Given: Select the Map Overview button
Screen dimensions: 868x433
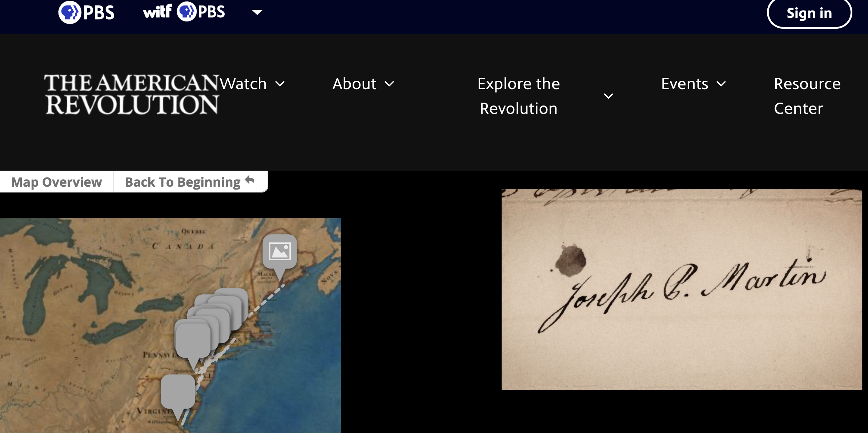Looking at the screenshot, I should point(57,182).
